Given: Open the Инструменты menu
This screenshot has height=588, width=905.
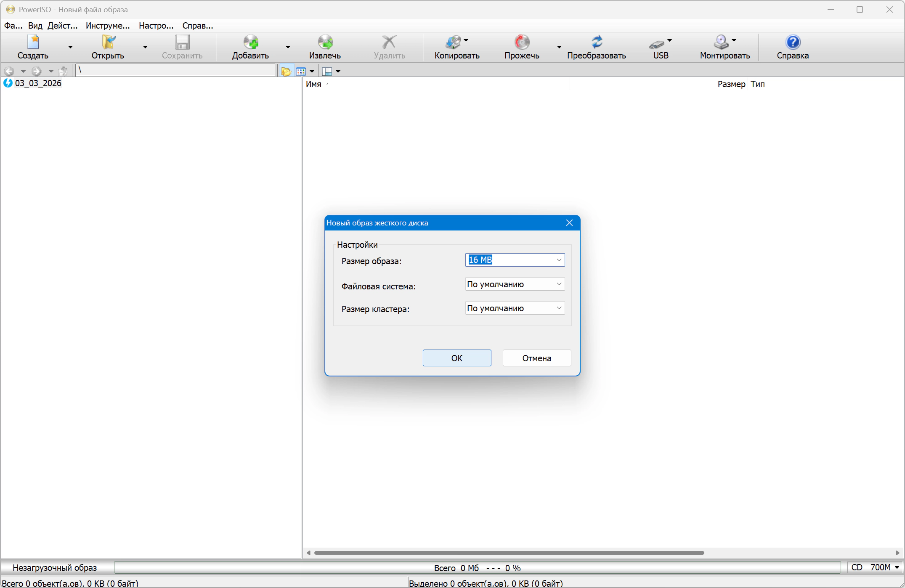Looking at the screenshot, I should [x=108, y=26].
